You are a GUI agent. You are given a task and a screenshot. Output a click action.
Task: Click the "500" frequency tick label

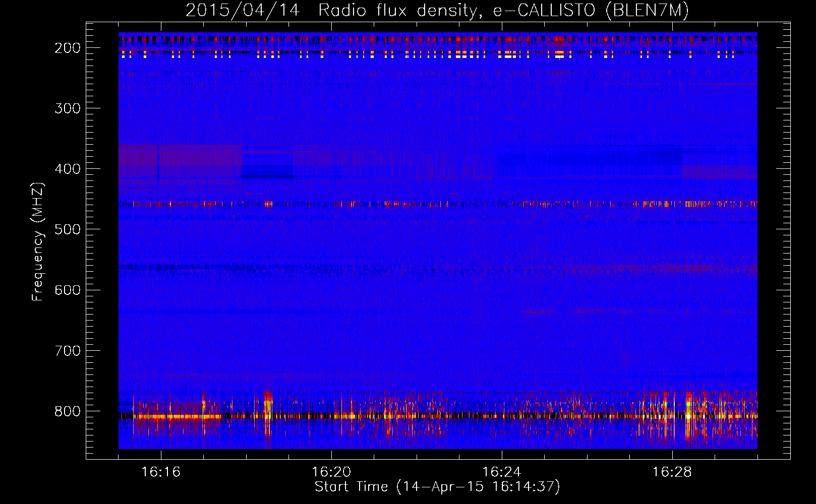coord(68,229)
